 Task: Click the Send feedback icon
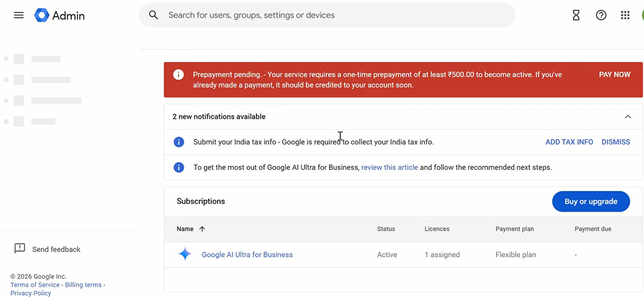click(x=20, y=248)
